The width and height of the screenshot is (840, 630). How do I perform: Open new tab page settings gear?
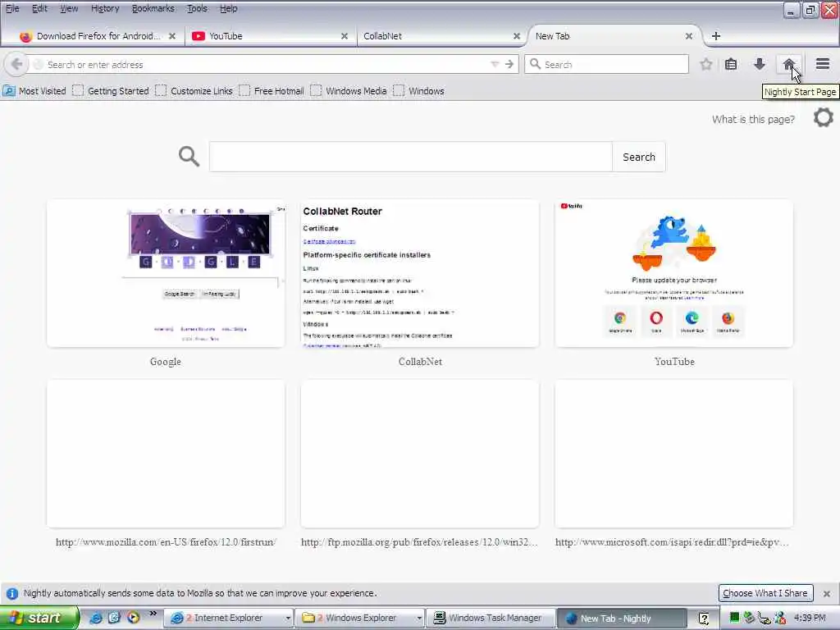(823, 117)
